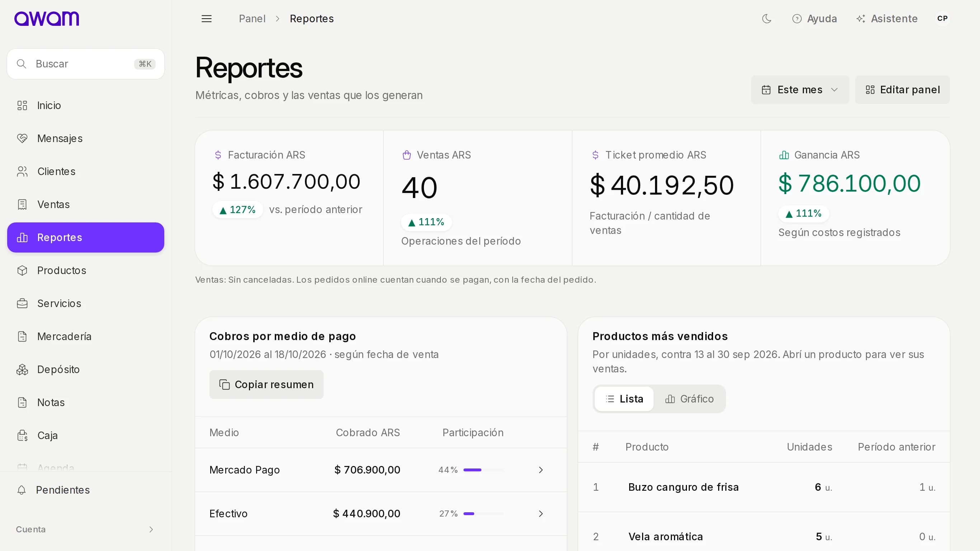Click the $ 786.100,00 profit value
Screen dimensions: 980x551
(849, 183)
